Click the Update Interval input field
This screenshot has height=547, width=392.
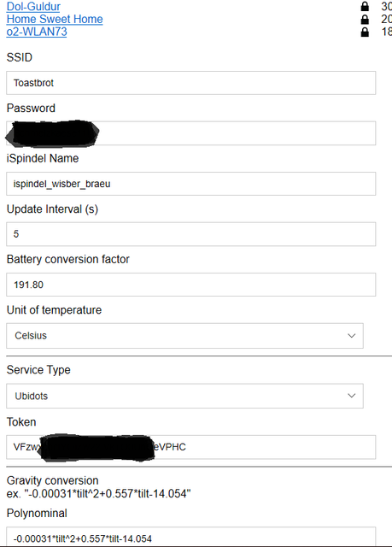(x=191, y=233)
